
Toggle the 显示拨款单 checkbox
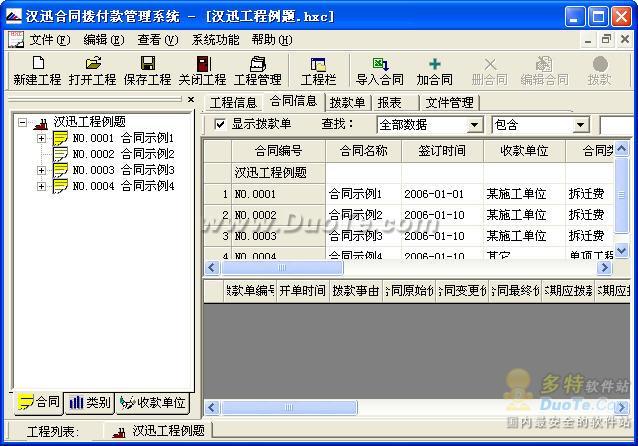[220, 125]
